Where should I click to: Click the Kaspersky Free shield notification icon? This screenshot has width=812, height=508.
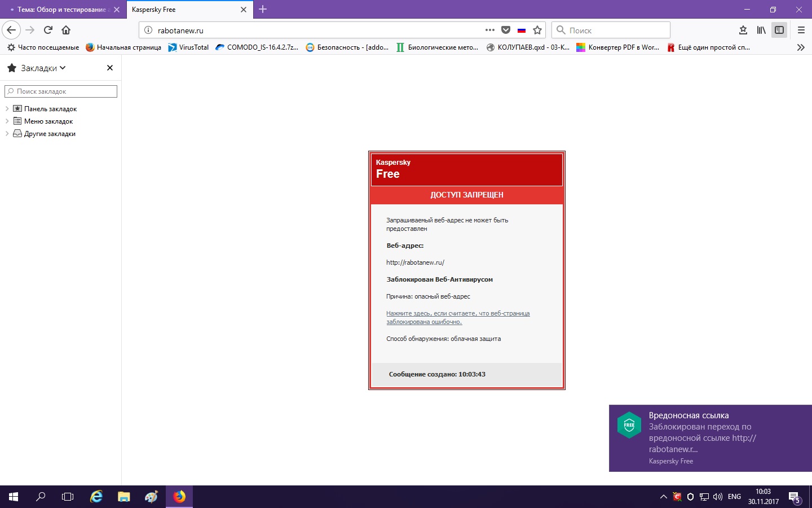pos(629,425)
